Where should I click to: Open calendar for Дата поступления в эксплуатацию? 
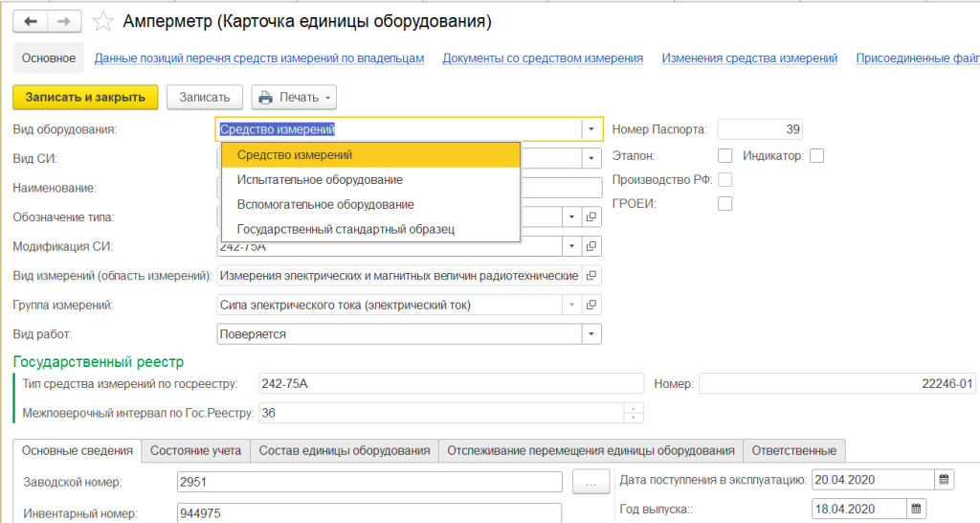(944, 480)
